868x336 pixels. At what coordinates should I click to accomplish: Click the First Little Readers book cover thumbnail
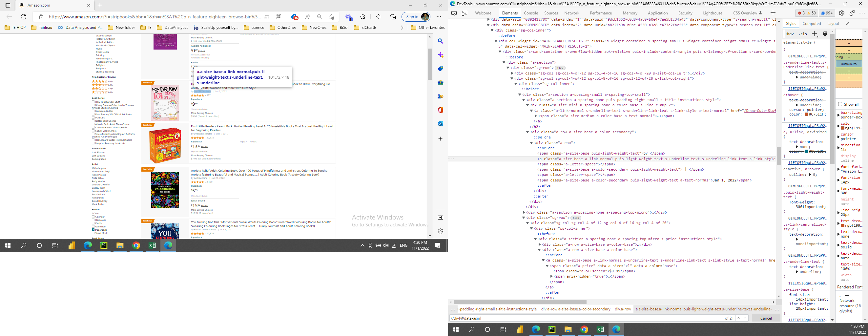[x=165, y=145]
